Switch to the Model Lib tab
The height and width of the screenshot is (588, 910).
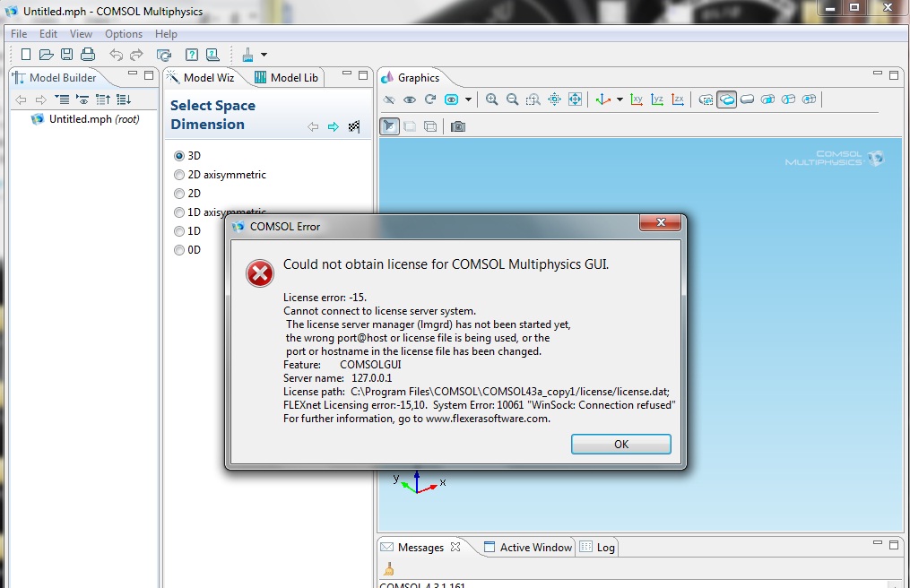pyautogui.click(x=287, y=78)
